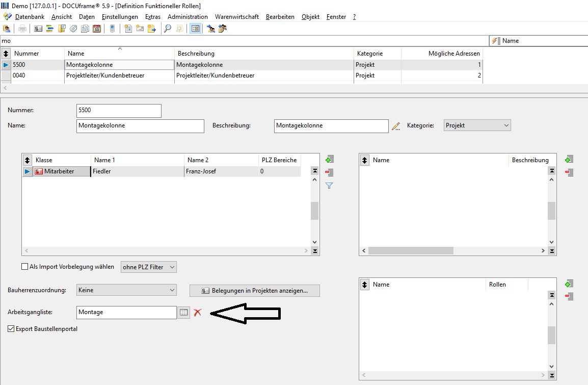The image size is (588, 385).
Task: Click the arrow with persons toolbar icon
Action: point(211,29)
